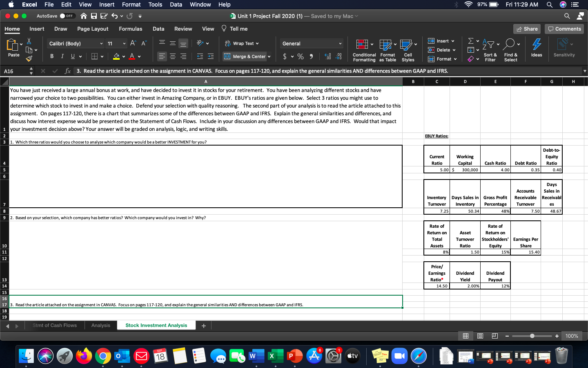Click the zoom in plus button

click(557, 336)
